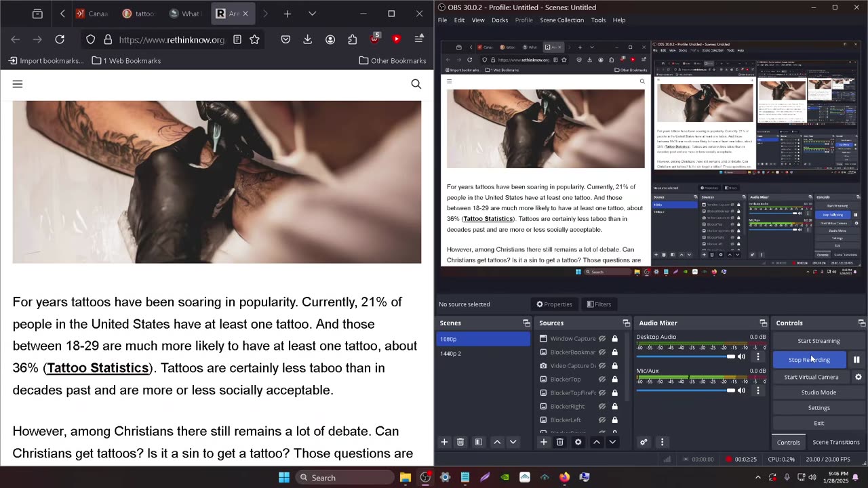This screenshot has height=488, width=868.
Task: Add a scene with plus icon
Action: click(444, 442)
